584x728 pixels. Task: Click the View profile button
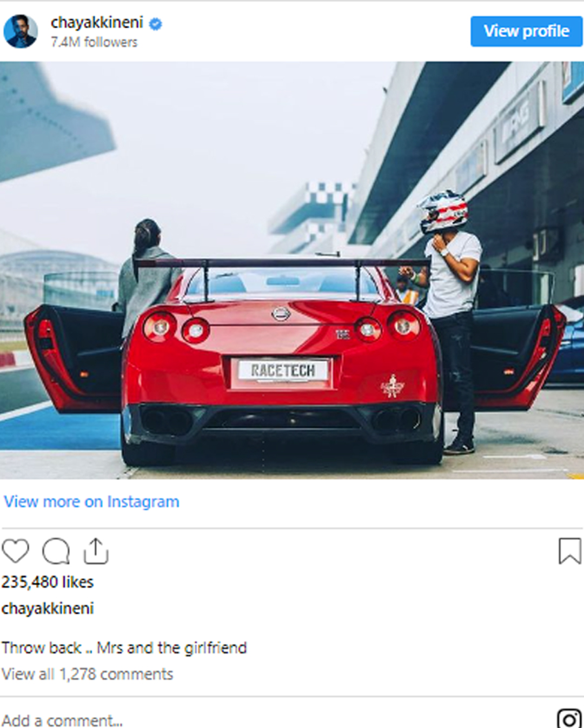point(526,31)
